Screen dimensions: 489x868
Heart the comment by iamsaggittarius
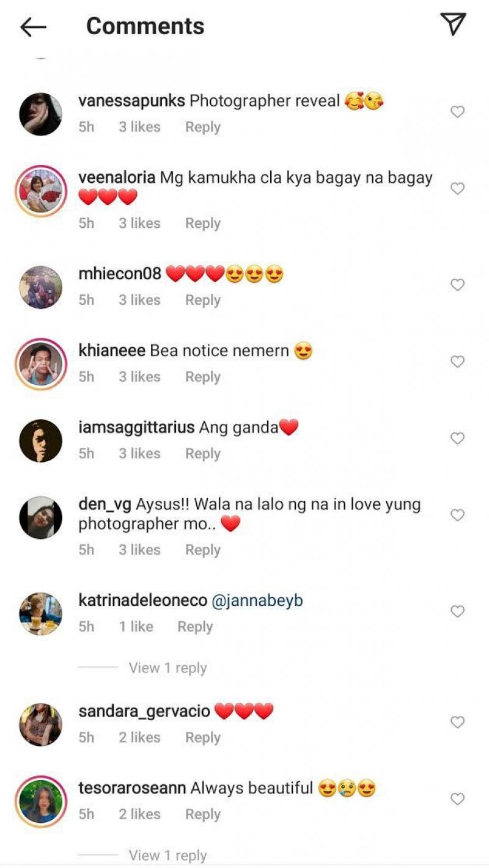pyautogui.click(x=457, y=439)
